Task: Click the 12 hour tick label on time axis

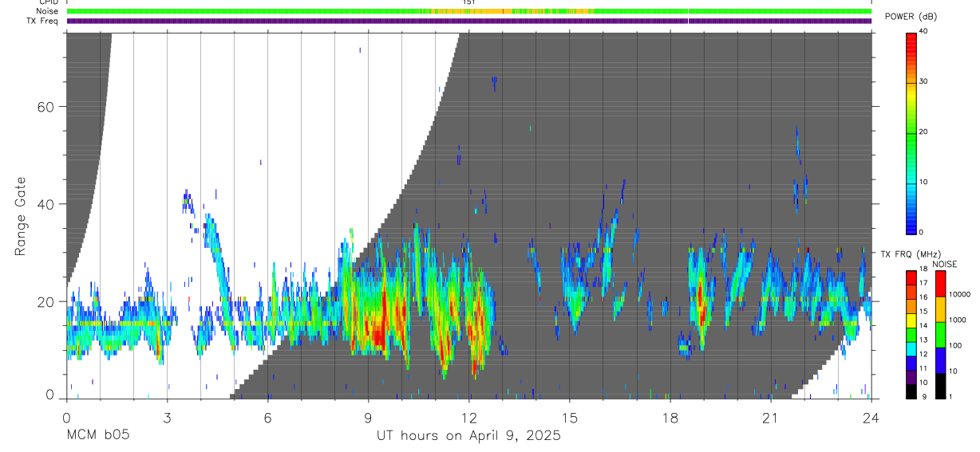Action: [469, 418]
